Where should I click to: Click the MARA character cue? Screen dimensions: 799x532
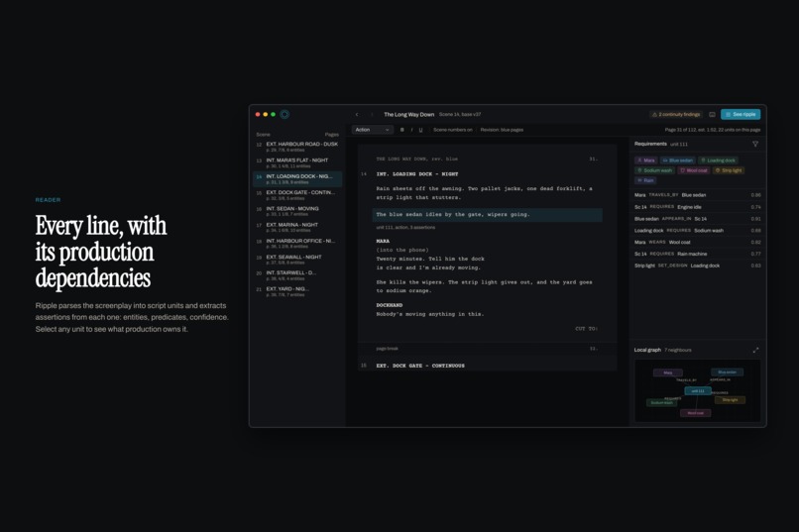coord(383,242)
